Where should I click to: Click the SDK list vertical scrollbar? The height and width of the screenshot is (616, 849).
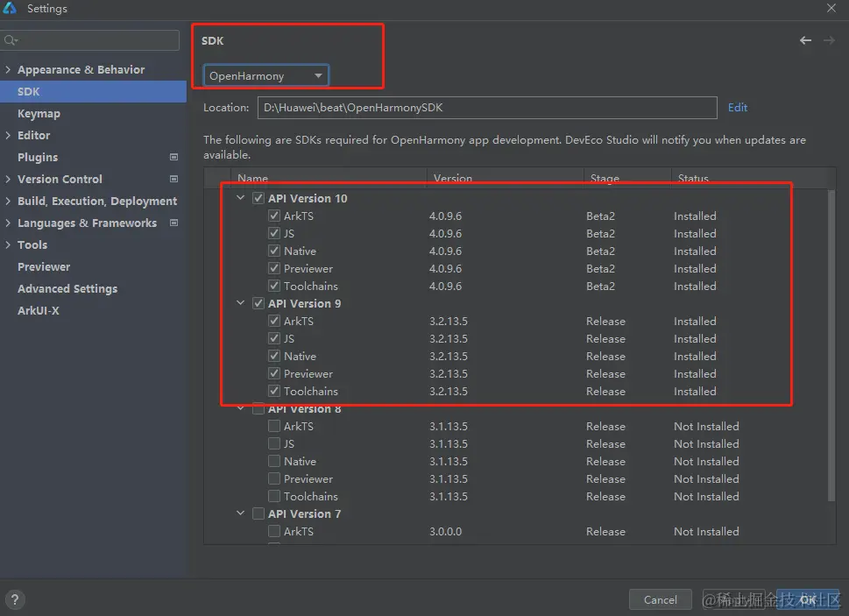tap(831, 342)
